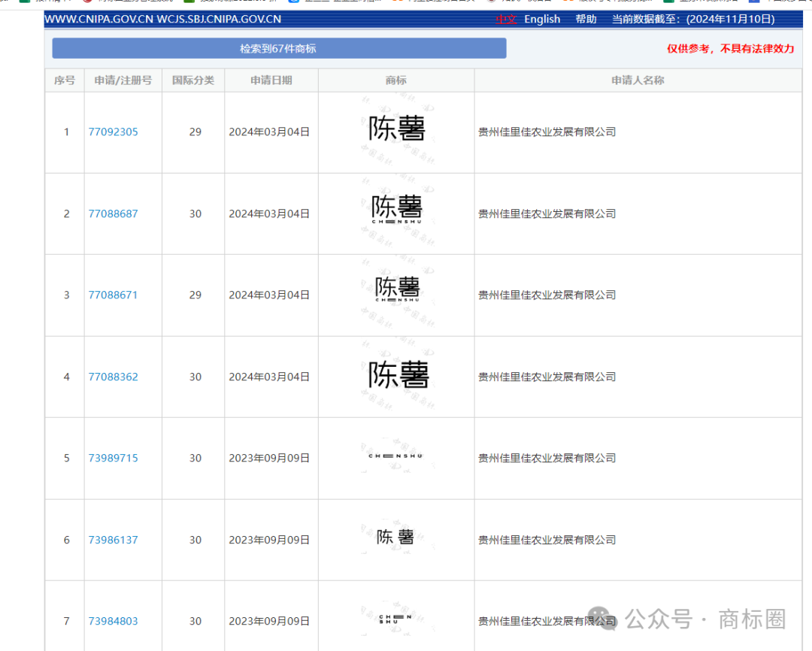Select class 29 in row 3

(x=195, y=295)
